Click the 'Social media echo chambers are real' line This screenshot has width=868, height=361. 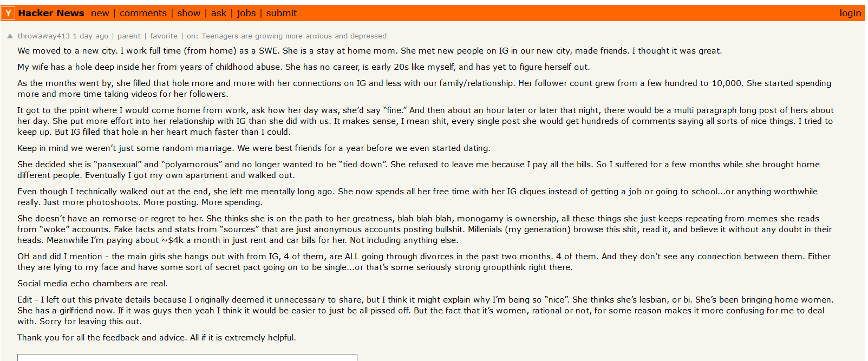(x=92, y=284)
